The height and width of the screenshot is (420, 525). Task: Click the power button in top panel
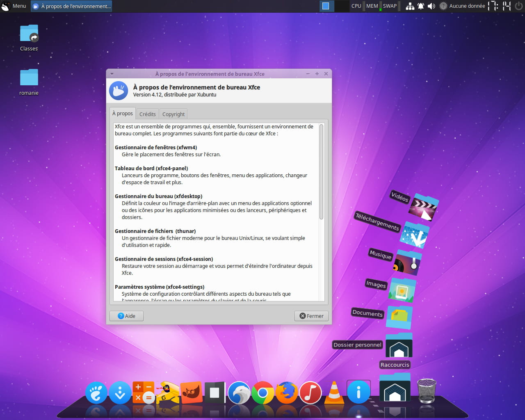coord(519,6)
